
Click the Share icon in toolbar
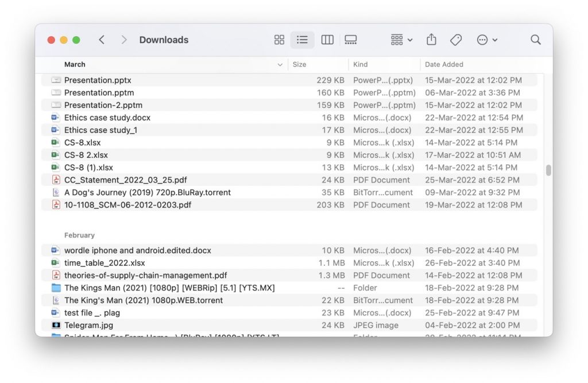[431, 40]
